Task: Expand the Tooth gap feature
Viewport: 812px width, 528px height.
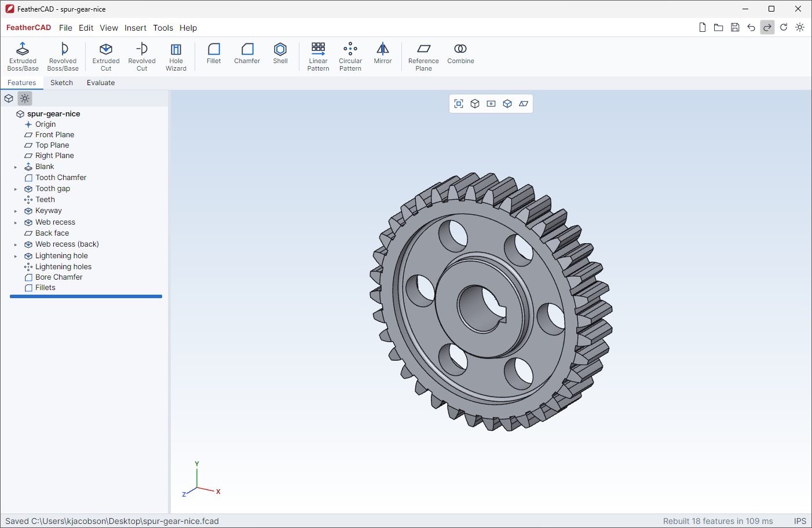Action: pos(16,189)
